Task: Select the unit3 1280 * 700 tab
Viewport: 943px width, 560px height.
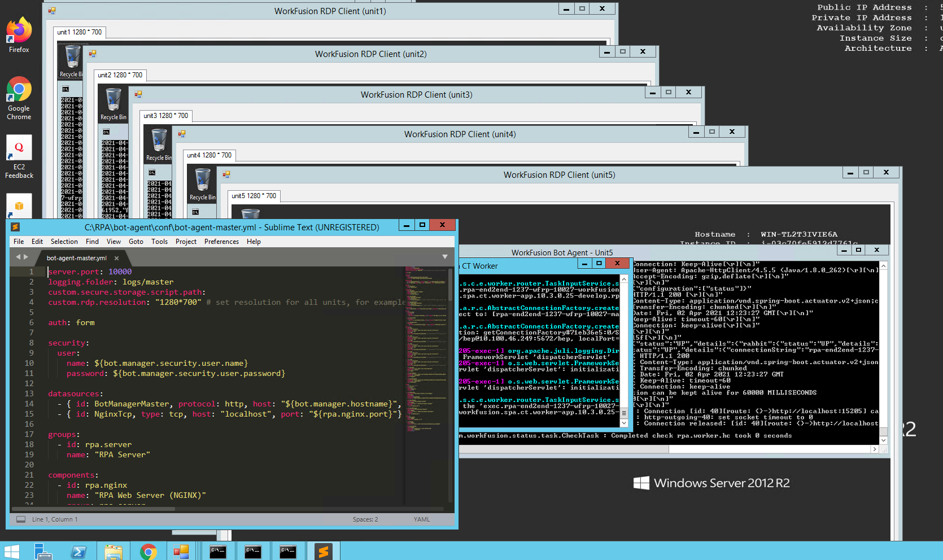Action: [165, 116]
